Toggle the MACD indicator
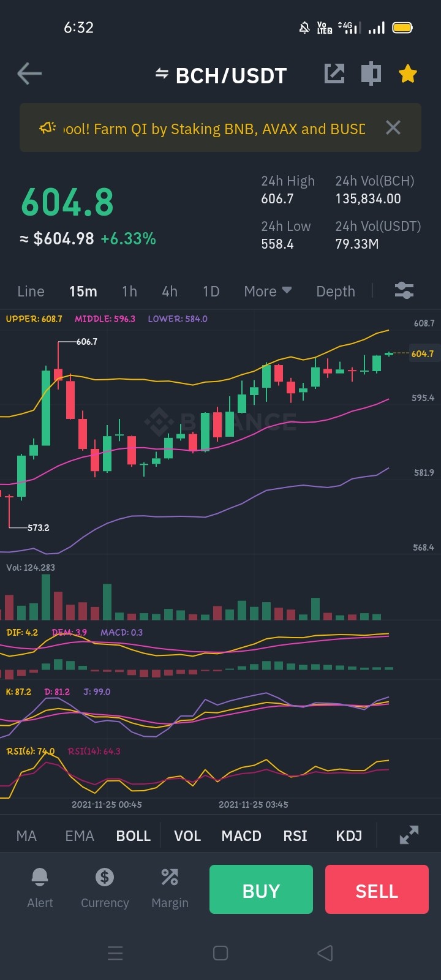441x980 pixels. 241,835
